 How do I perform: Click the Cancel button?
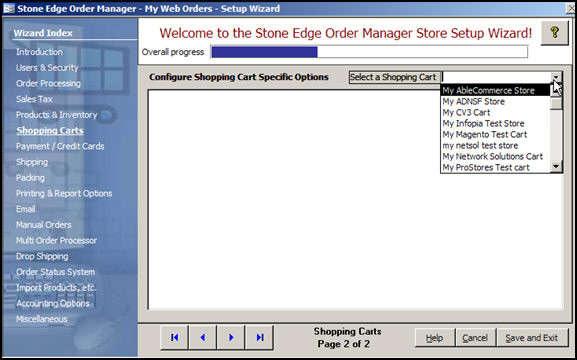point(475,338)
